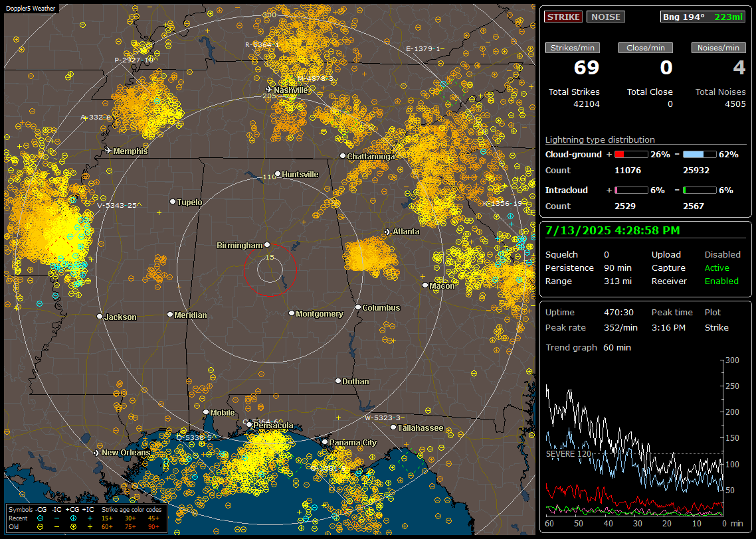The height and width of the screenshot is (539, 756).
Task: Click the cloud-ground positive count 11076
Action: pyautogui.click(x=628, y=171)
